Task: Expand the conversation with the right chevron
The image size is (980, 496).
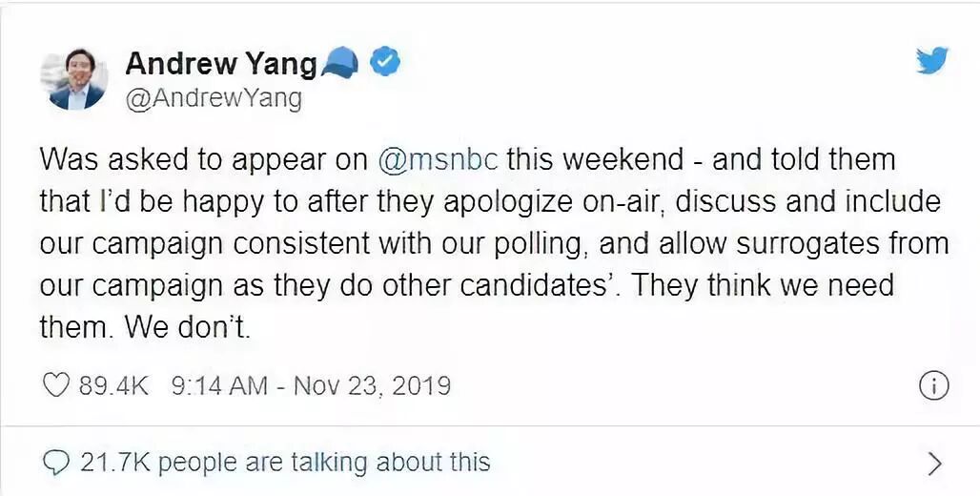Action: pos(934,464)
